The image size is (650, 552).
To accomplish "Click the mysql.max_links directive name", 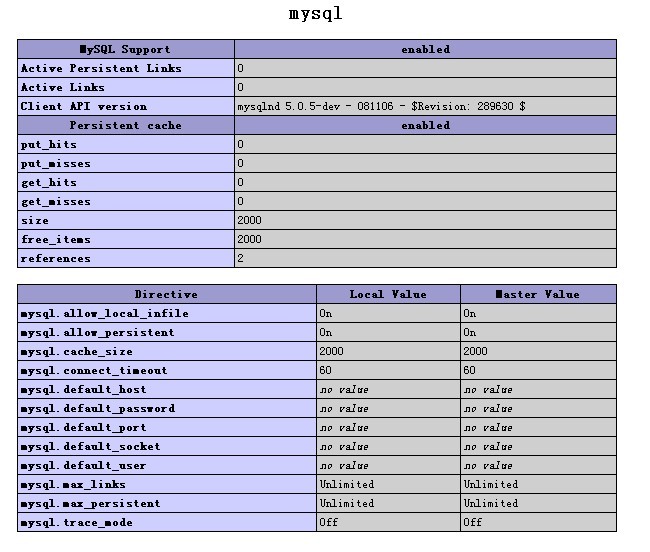I will [x=74, y=484].
